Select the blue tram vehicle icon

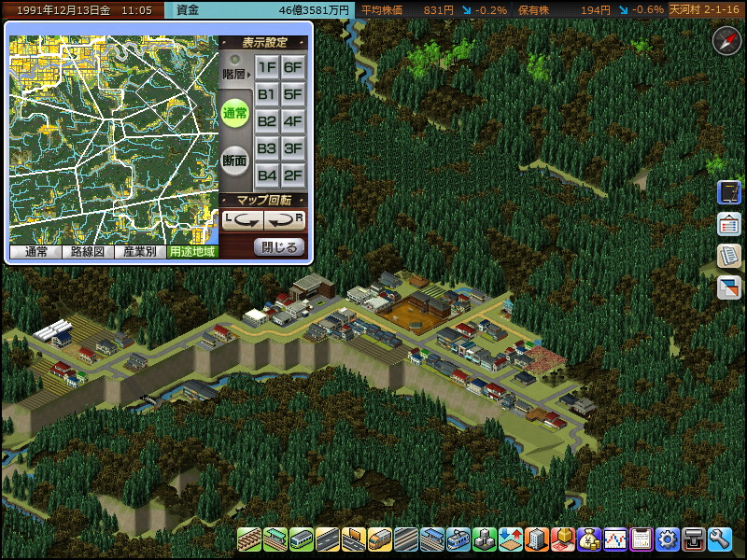[x=458, y=539]
